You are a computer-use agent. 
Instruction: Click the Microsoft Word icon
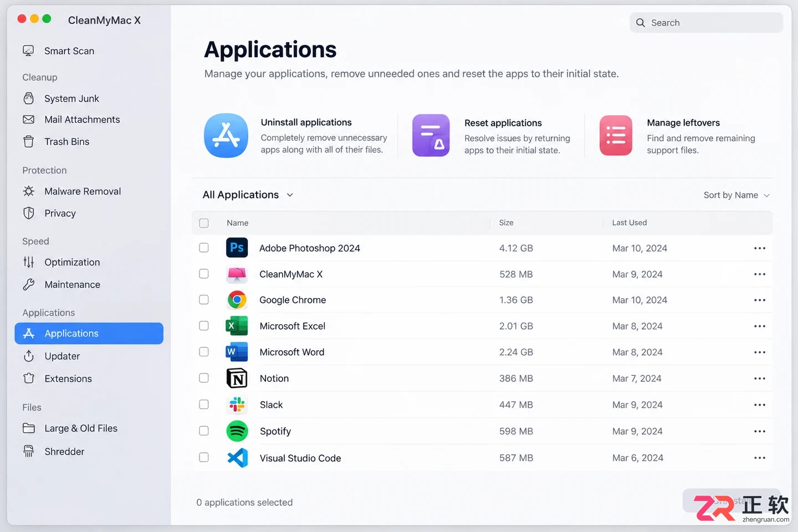click(x=237, y=352)
